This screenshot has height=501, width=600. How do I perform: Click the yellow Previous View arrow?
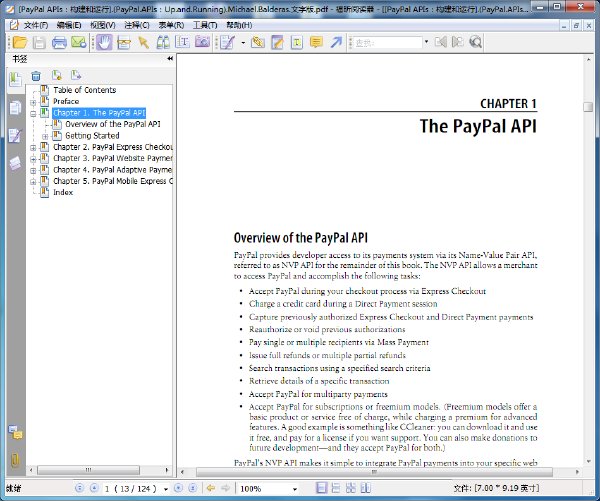tap(210, 488)
